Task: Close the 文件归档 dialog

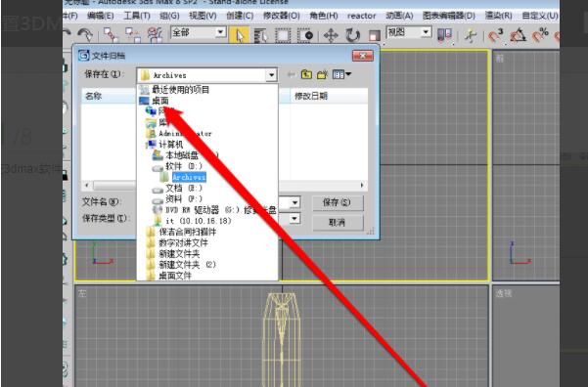Action: click(x=363, y=56)
